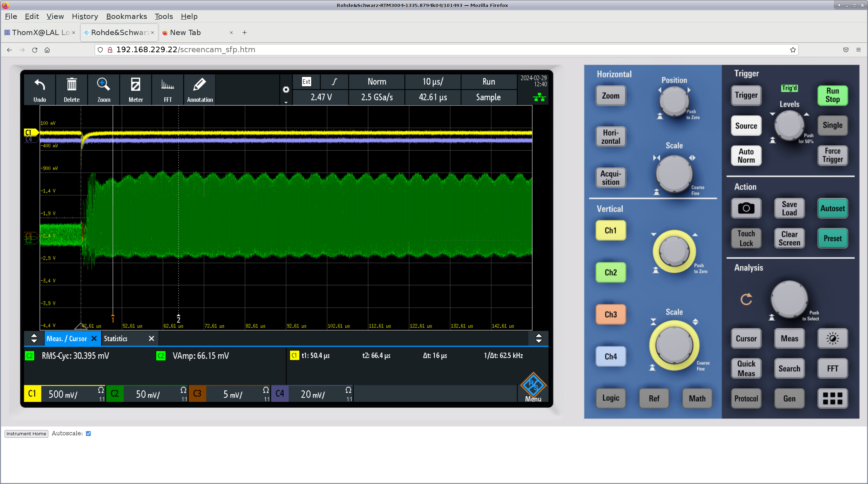Click the Undo arrow icon
The image size is (868, 484).
(x=40, y=85)
